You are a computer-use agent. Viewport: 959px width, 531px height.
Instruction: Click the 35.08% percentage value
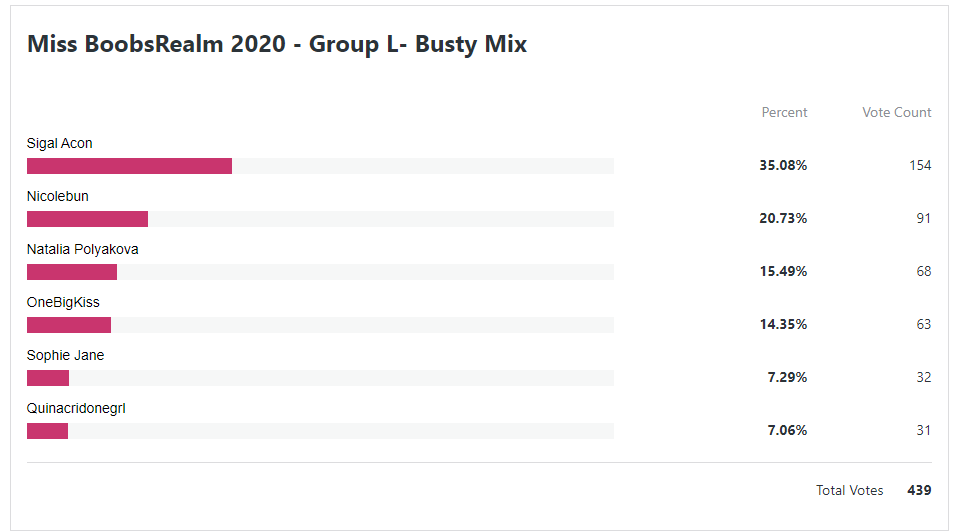783,165
